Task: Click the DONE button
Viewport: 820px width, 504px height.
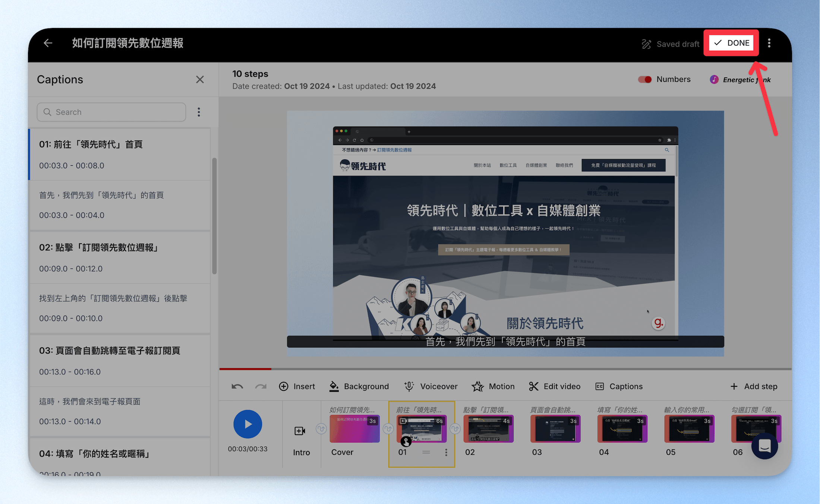Action: pos(731,43)
